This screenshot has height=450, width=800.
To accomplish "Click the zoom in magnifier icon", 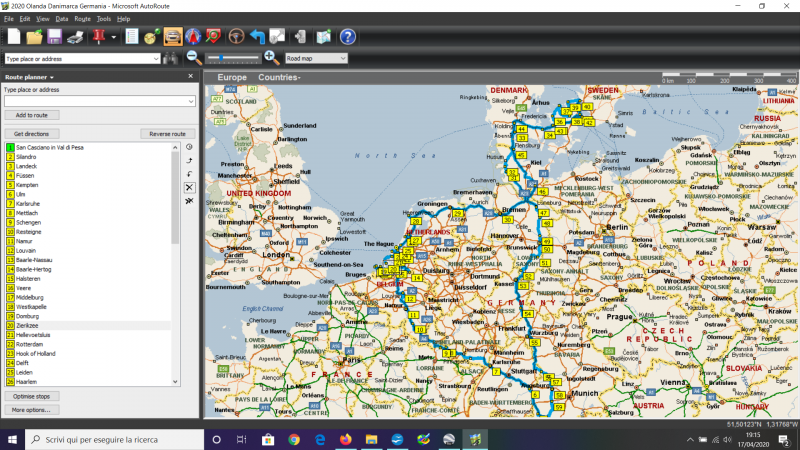I will (x=270, y=58).
